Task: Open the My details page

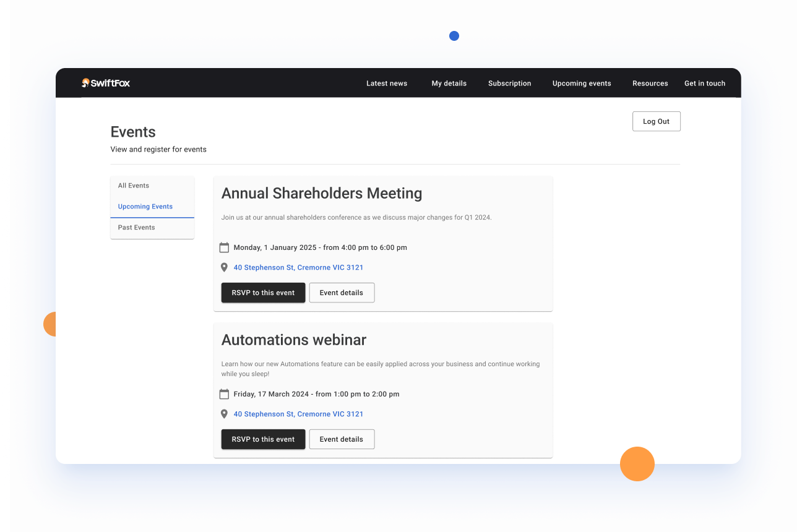Action: pos(449,83)
